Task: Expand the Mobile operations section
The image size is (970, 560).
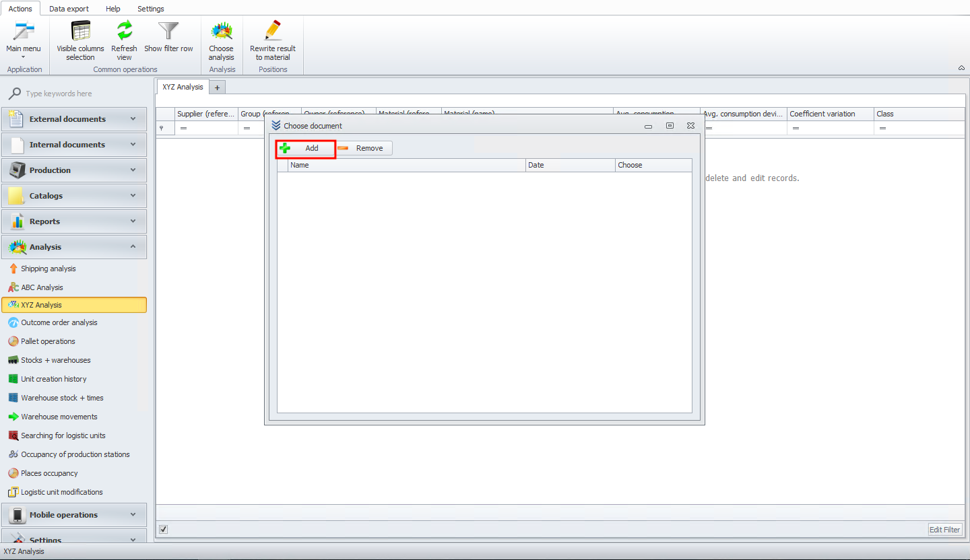Action: coord(74,515)
